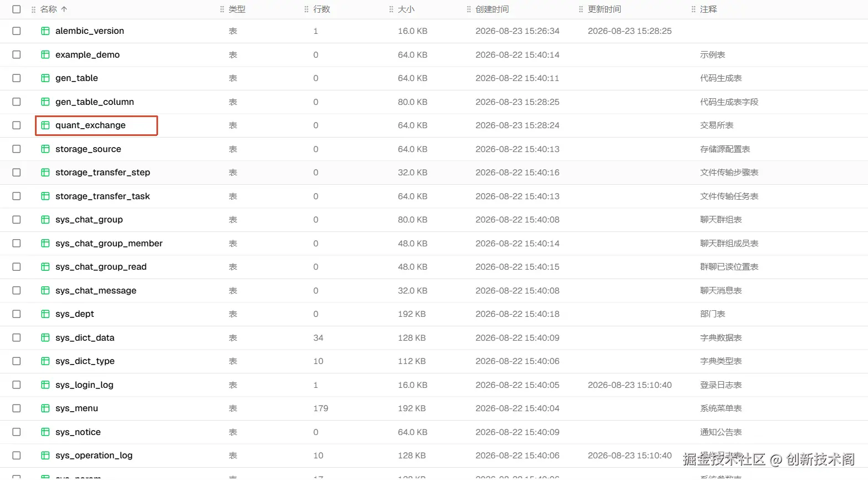Check the box for alembic_version
Image resolution: width=868 pixels, height=480 pixels.
click(x=17, y=31)
